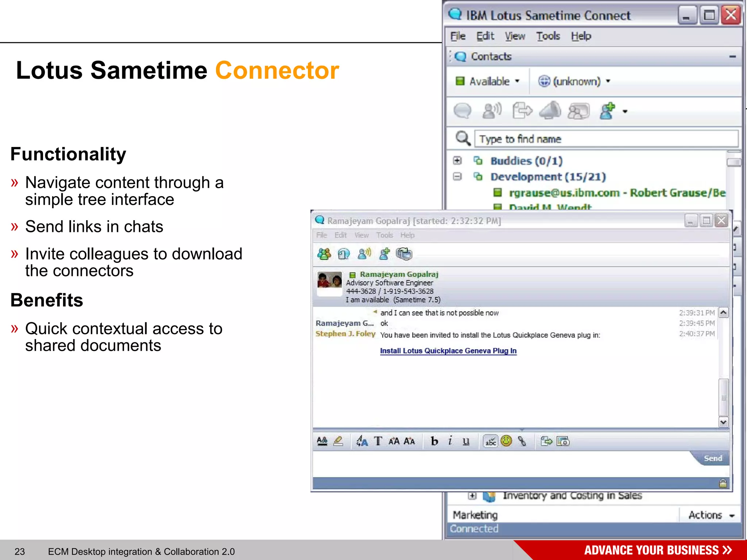Click the add to contacts icon in chat toolbar

(384, 253)
